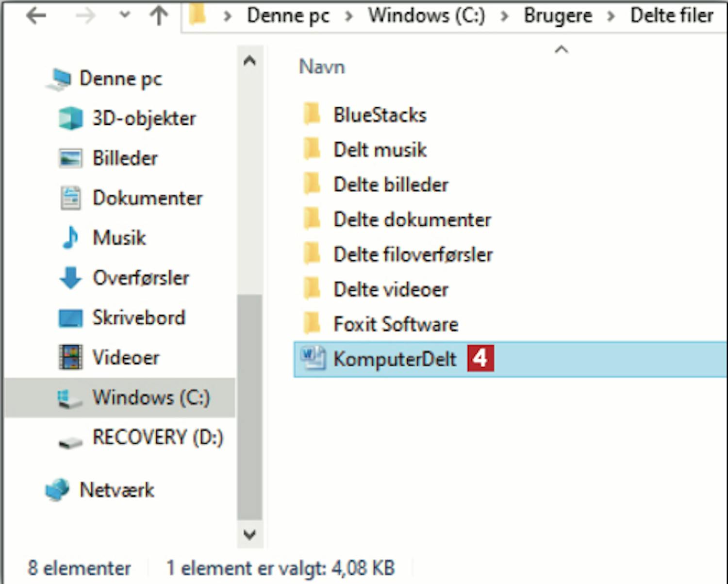Click sidebar scrollbar up arrow
This screenshot has width=728, height=584.
point(249,61)
